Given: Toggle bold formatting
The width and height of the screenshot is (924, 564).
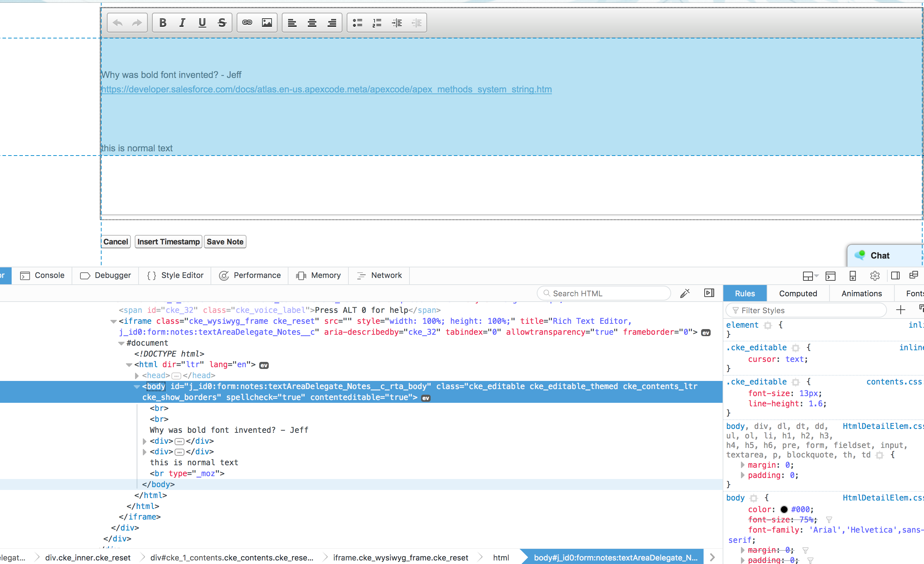Looking at the screenshot, I should tap(163, 23).
